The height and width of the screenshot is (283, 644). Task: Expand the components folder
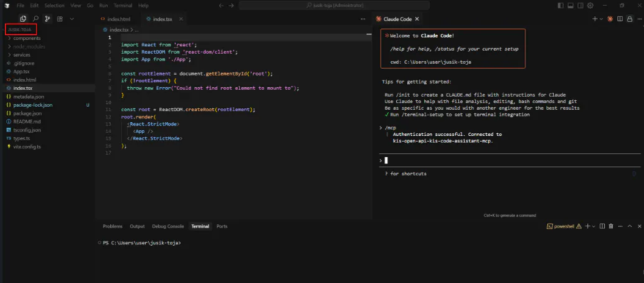pos(27,39)
